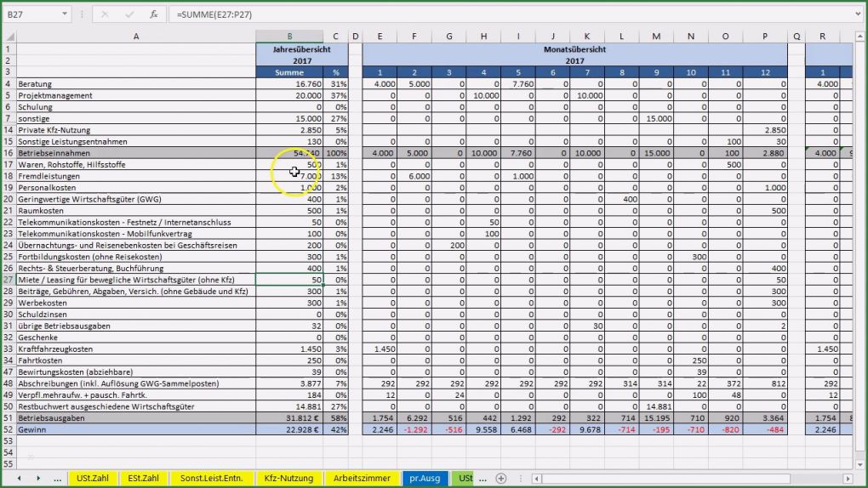
Task: Go to the Sonst.Leist.Entn. sheet tab
Action: [213, 479]
